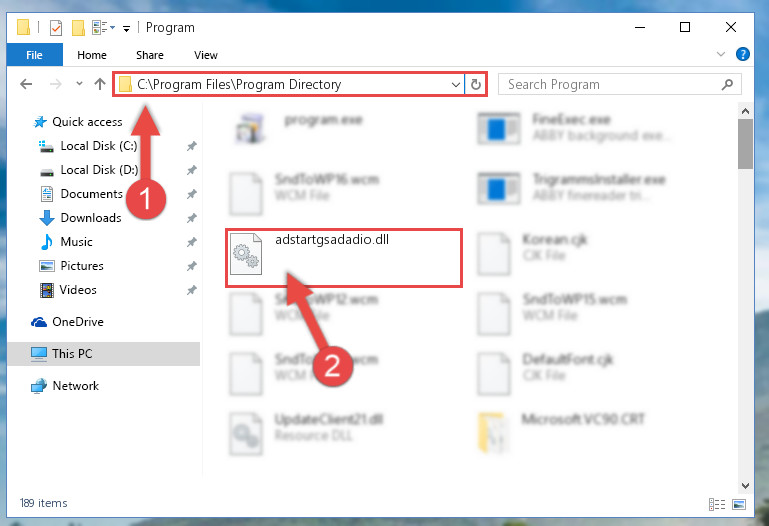The width and height of the screenshot is (769, 526).
Task: Switch to large icons view in status bar
Action: tap(739, 504)
